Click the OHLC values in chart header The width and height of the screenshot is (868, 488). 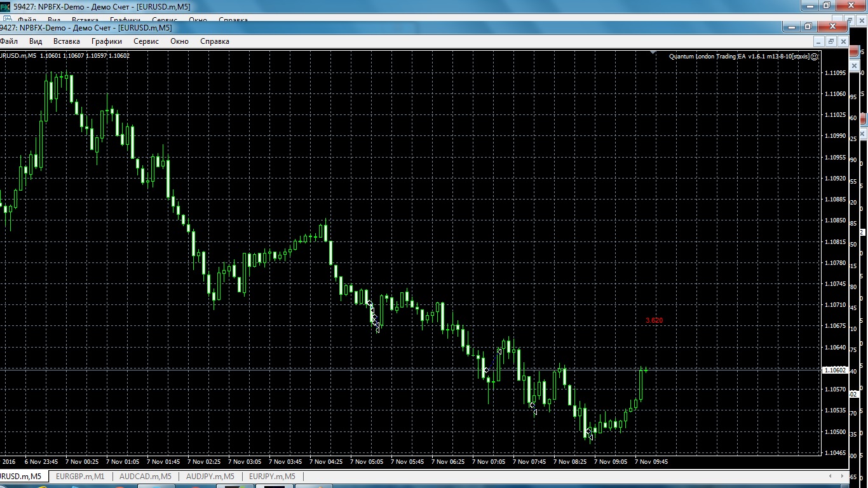[x=85, y=56]
